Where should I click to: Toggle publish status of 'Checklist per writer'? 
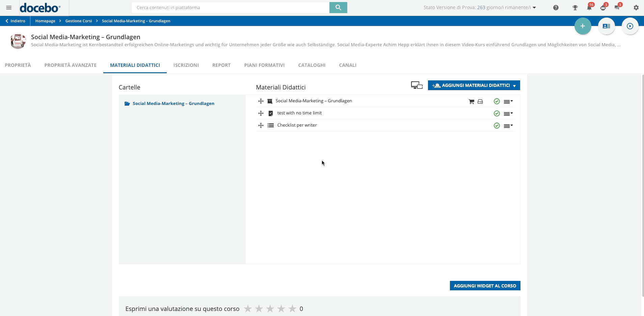point(496,125)
